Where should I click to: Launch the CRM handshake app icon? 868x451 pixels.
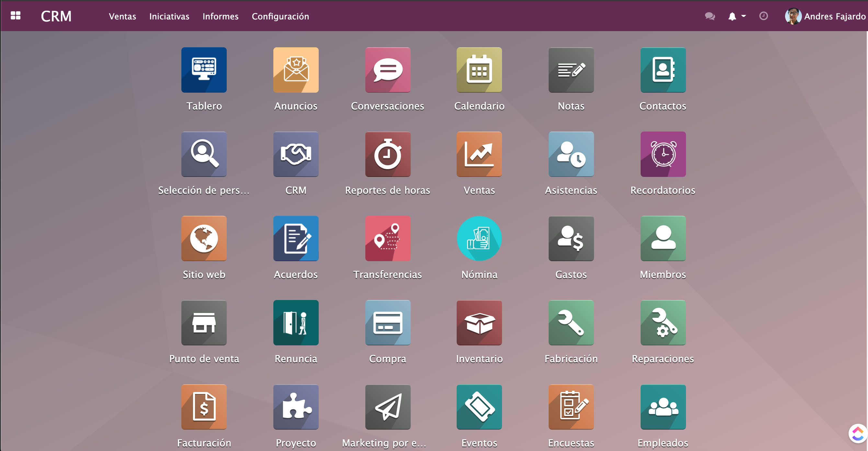(x=296, y=154)
